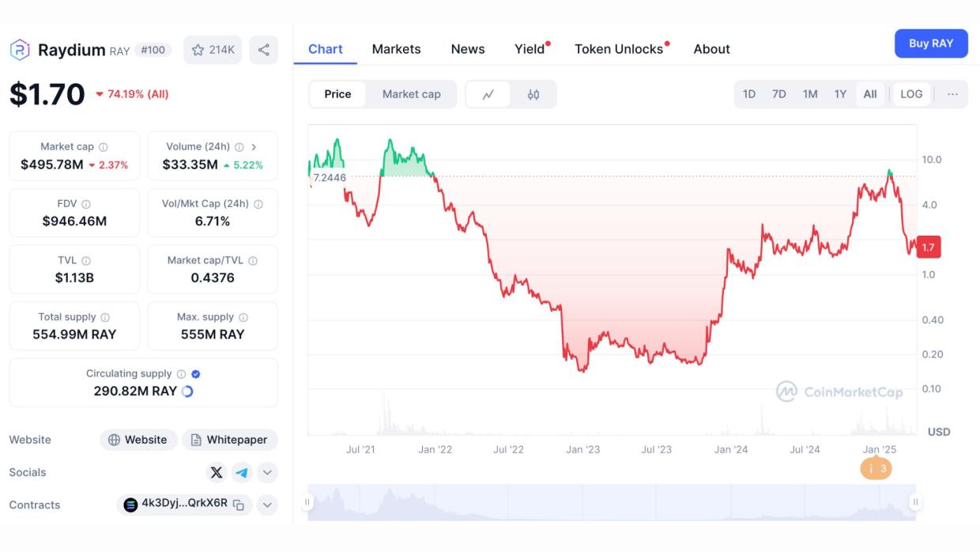This screenshot has width=980, height=552.
Task: Expand Volume (24h) details chevron
Action: [254, 147]
